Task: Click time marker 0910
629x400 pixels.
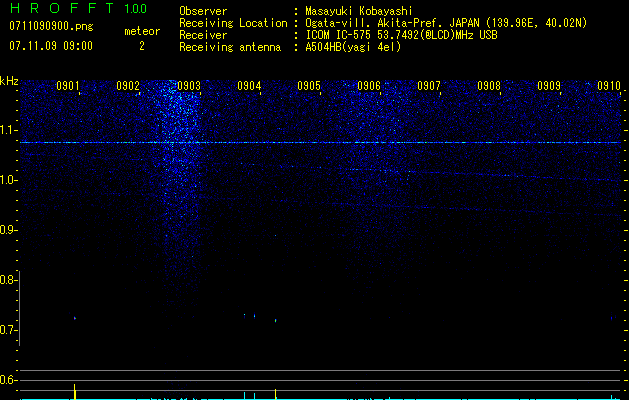Action: click(609, 86)
